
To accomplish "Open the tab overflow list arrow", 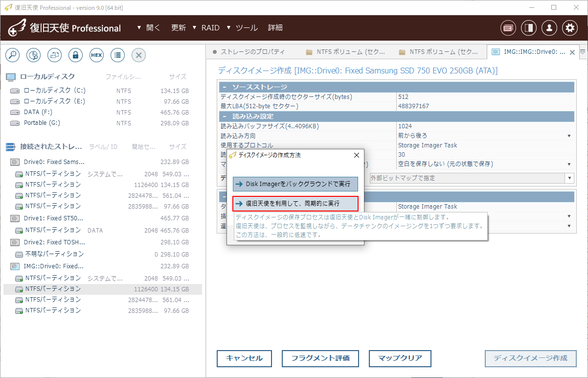I will [x=583, y=51].
